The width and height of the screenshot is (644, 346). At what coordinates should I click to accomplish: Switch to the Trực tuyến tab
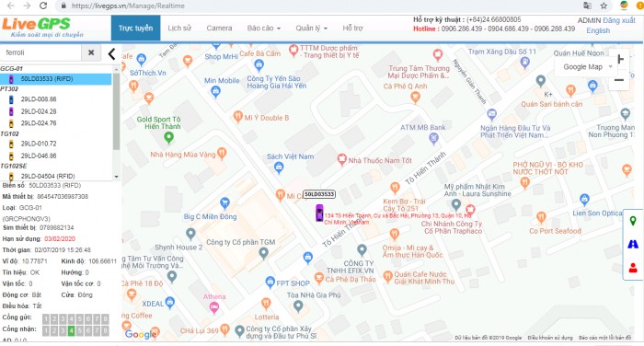135,28
